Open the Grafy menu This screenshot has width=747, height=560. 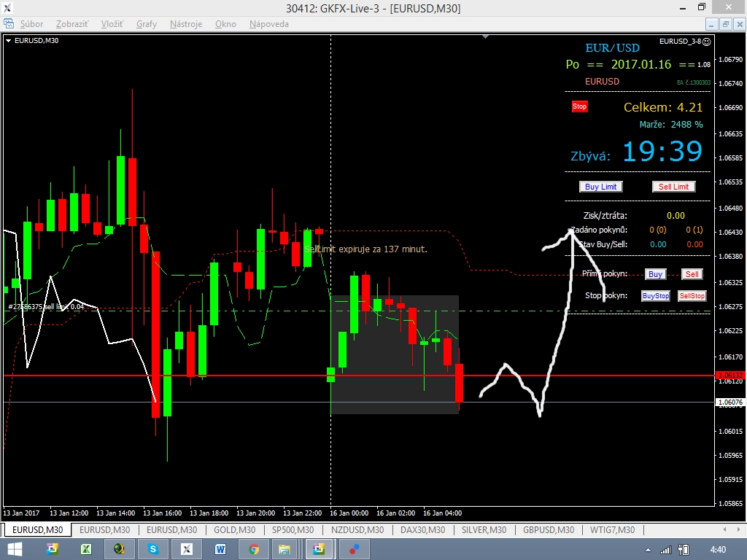146,24
